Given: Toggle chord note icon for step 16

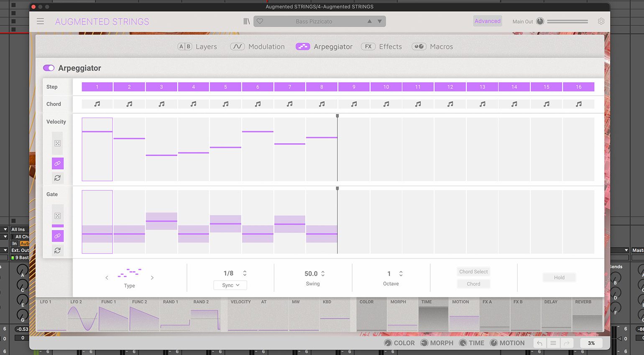Looking at the screenshot, I should coord(579,104).
